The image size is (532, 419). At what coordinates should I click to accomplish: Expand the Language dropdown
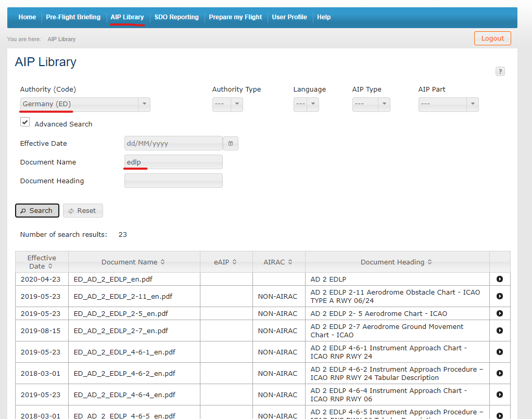pyautogui.click(x=306, y=104)
